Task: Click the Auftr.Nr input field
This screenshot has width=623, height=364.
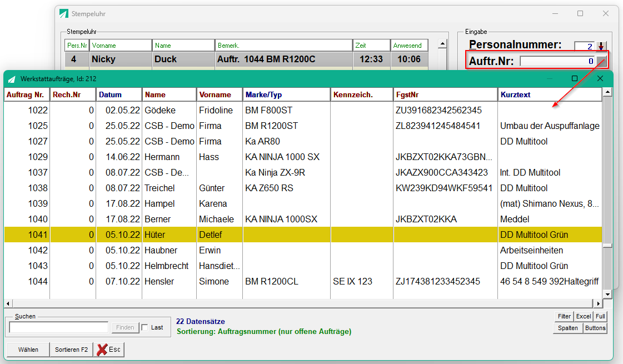Action: tap(557, 61)
